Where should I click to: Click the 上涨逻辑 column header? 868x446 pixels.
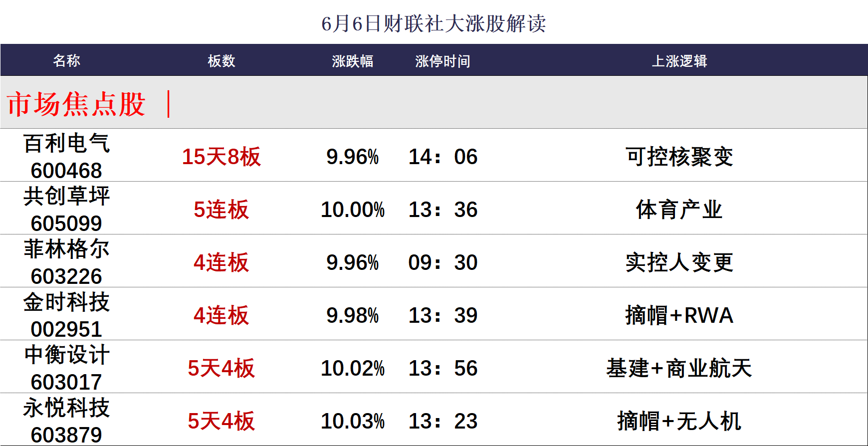[x=679, y=61]
